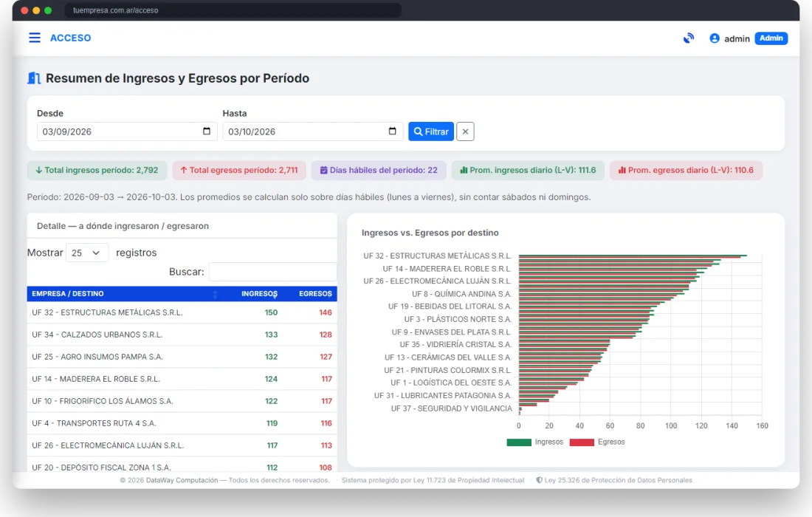
Task: Select row UF 34 - CALZADOS URBANOS S.R.L.
Action: [x=182, y=335]
